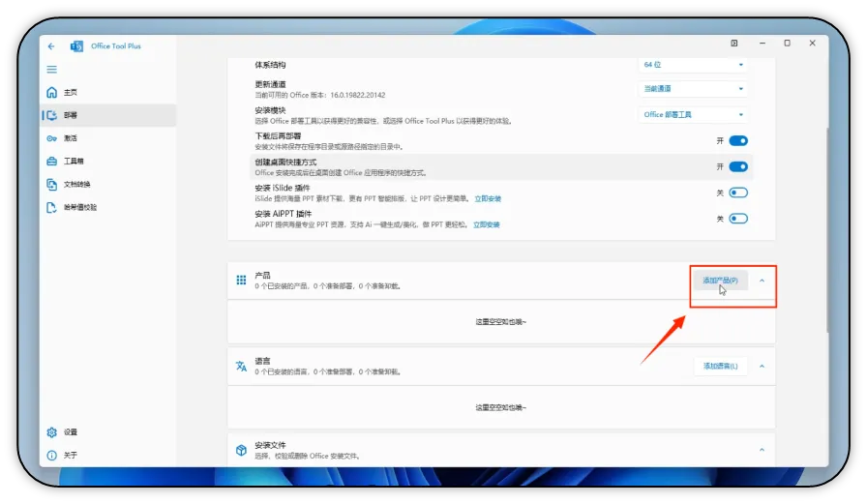The height and width of the screenshot is (504, 867).
Task: Click the 语言 translate icon
Action: click(x=241, y=366)
